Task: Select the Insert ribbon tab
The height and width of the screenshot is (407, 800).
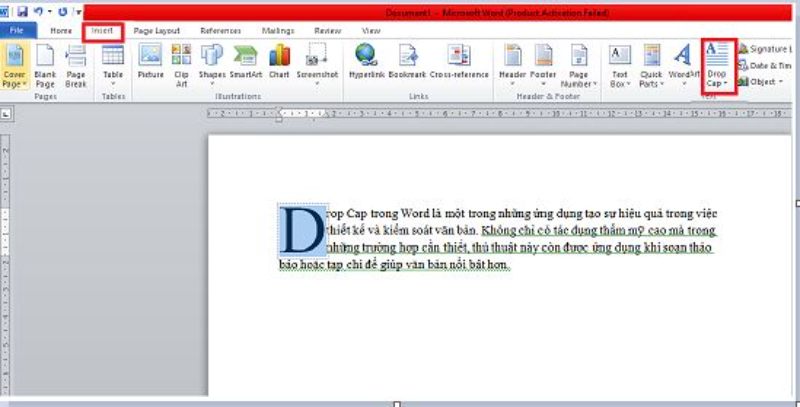Action: point(103,31)
